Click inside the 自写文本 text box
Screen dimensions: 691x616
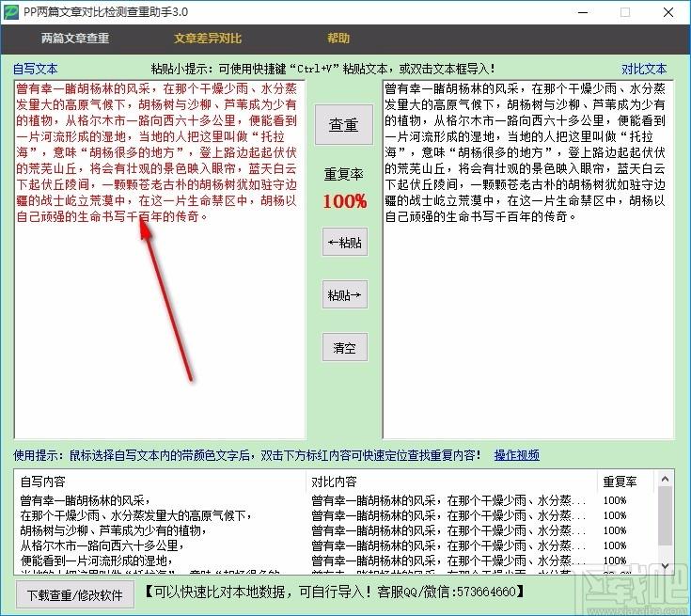(x=160, y=260)
